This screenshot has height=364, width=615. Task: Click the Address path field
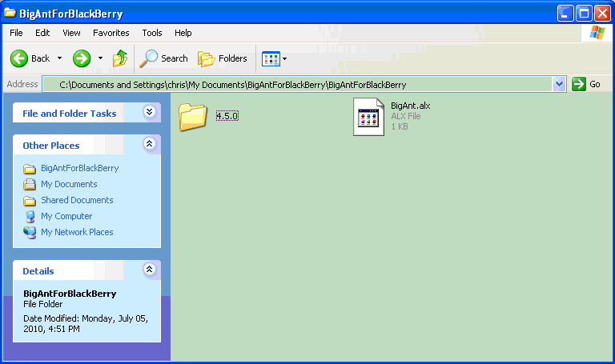click(x=298, y=84)
